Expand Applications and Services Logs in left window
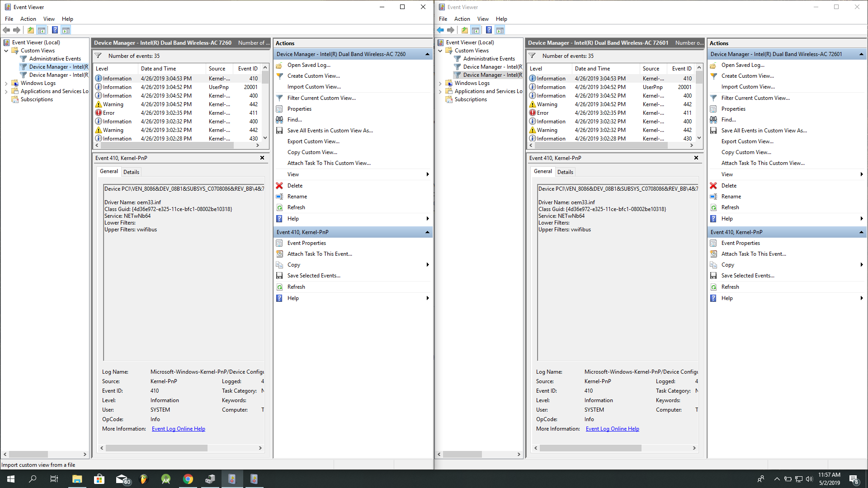This screenshot has height=488, width=868. pos(6,91)
